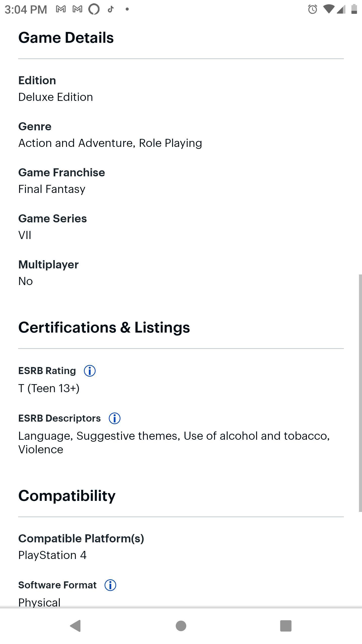Tap the battery status icon
This screenshot has width=362, height=644.
click(x=354, y=9)
